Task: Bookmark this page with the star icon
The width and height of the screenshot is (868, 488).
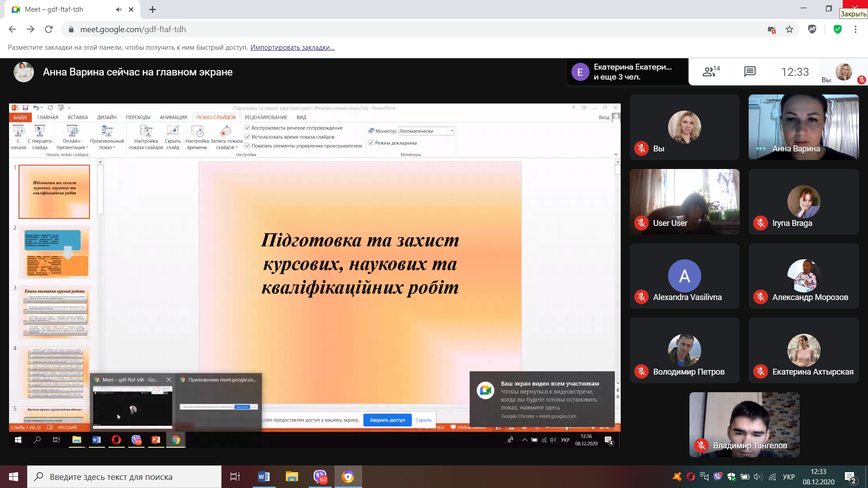Action: point(789,29)
